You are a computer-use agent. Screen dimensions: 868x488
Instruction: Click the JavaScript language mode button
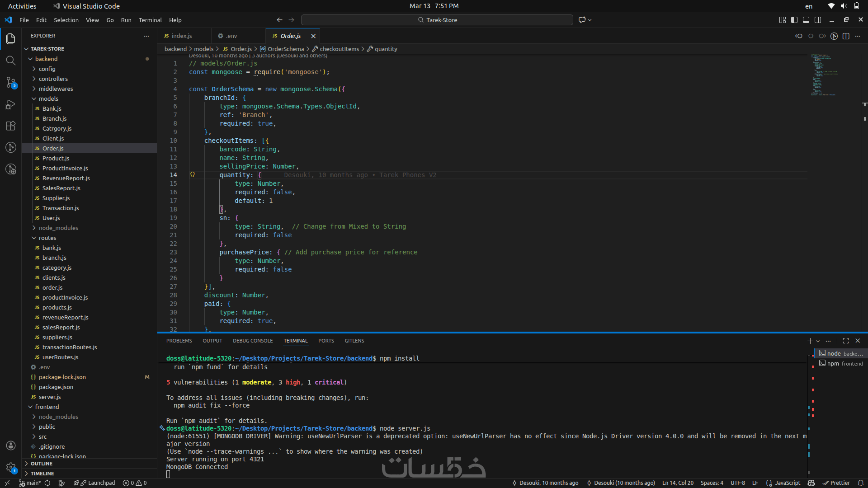pos(787,483)
